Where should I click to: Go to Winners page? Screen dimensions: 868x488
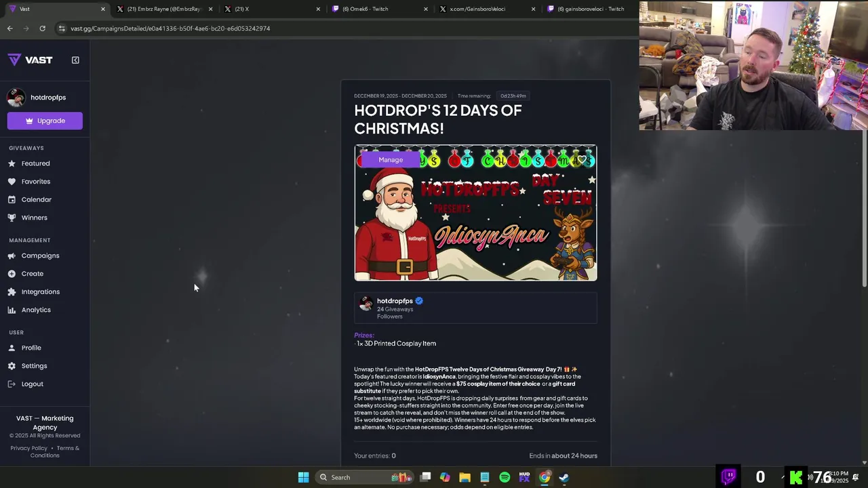pyautogui.click(x=35, y=218)
